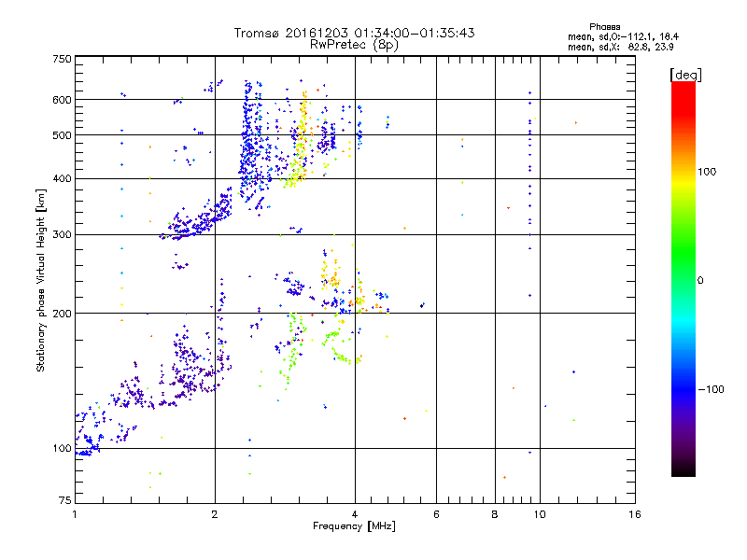
Task: Click the y-axis '600' tick label
Action: click(x=62, y=100)
